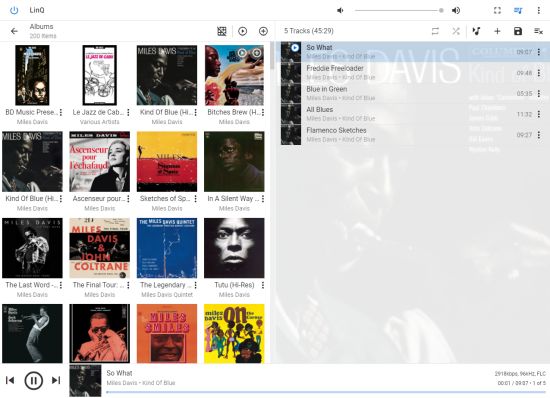Select Flamenco Sketches in the queue
This screenshot has width=550, height=398.
coord(414,135)
